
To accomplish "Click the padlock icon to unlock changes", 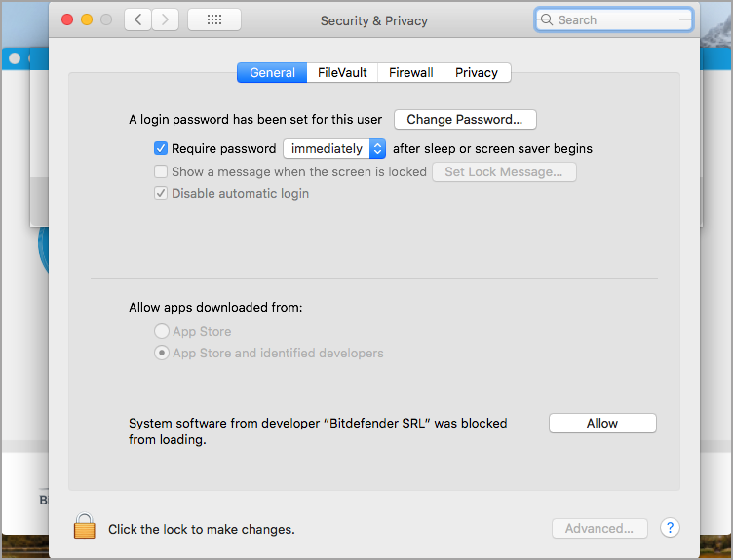I will tap(84, 526).
